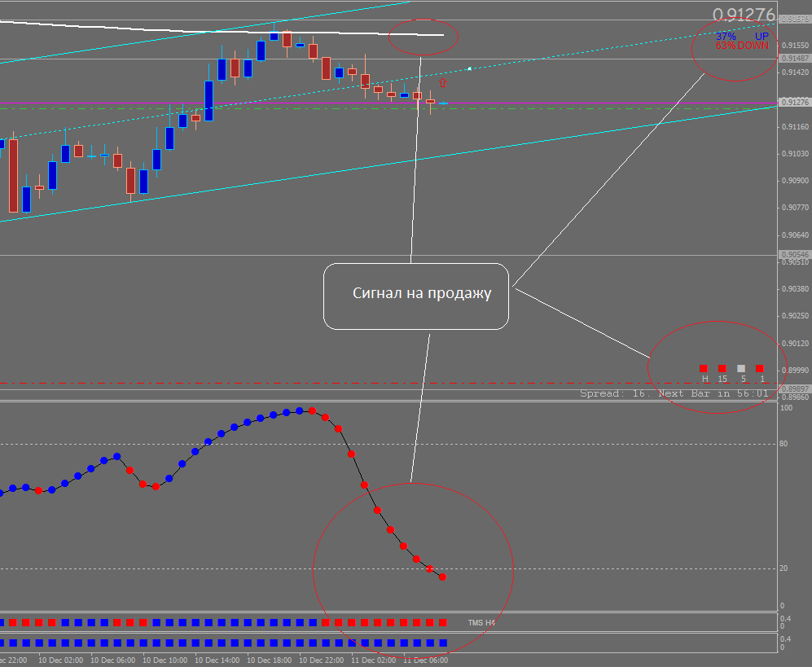Click the 10 Dec 18:00 time label

coord(270,660)
